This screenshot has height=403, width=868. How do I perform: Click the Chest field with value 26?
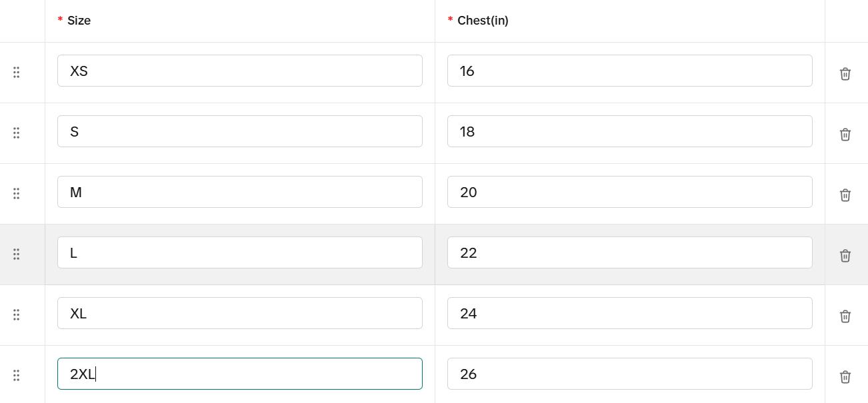pos(629,374)
